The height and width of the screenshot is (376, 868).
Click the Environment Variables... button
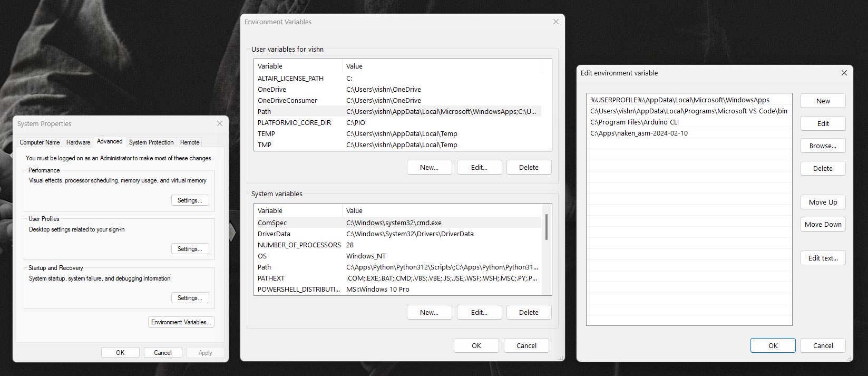(181, 322)
